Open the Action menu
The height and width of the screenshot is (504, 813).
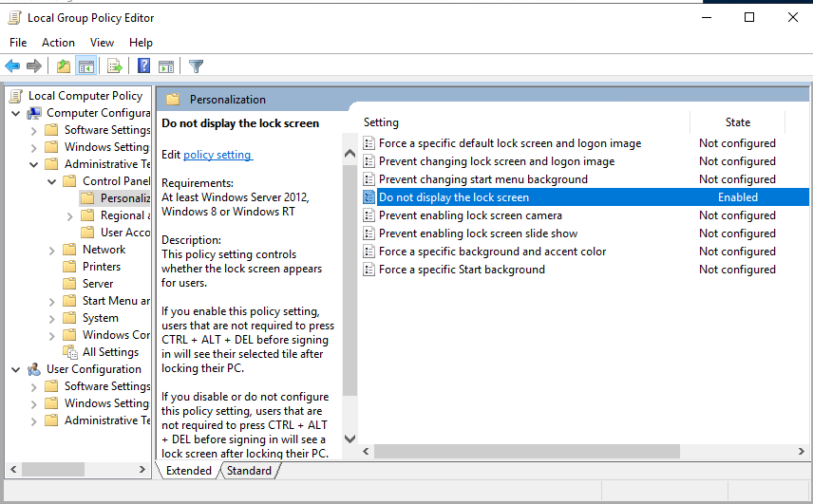tap(58, 43)
